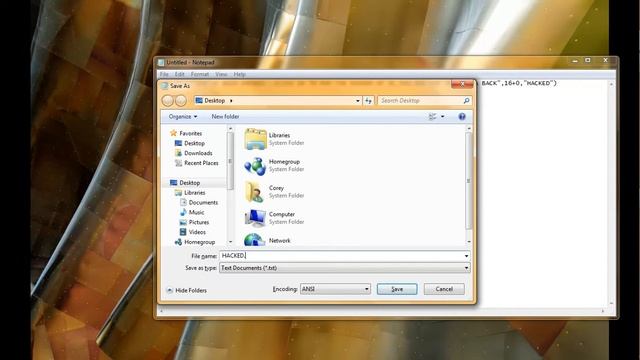Click Desktop in the address bar
This screenshot has height=360, width=640.
[x=215, y=100]
